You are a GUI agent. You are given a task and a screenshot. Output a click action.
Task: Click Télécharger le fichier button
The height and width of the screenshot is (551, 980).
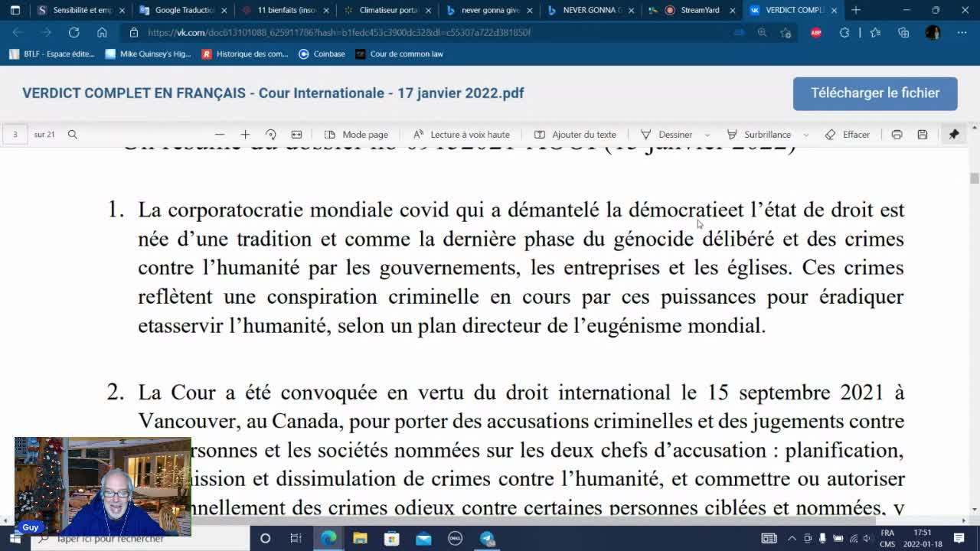(x=875, y=93)
